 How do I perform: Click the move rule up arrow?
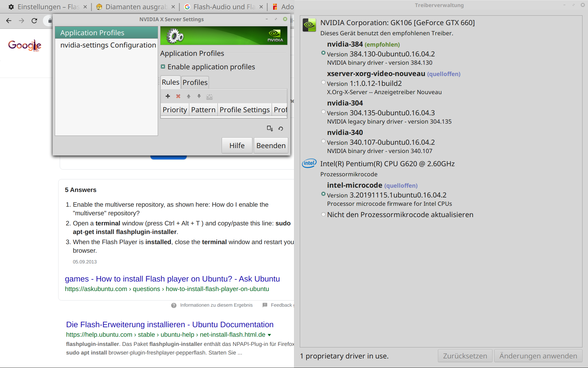pyautogui.click(x=189, y=96)
